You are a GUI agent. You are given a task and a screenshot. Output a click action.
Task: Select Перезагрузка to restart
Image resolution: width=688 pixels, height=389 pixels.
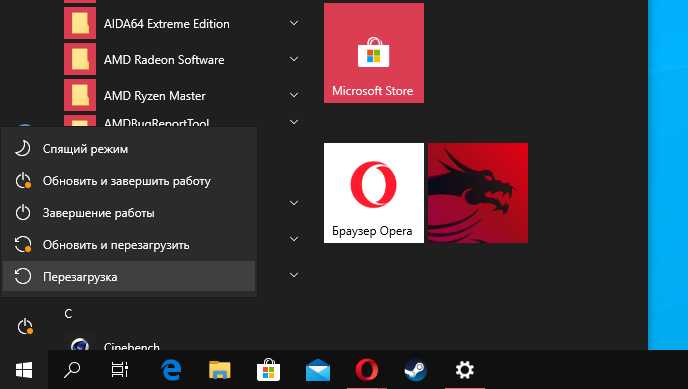pos(129,277)
